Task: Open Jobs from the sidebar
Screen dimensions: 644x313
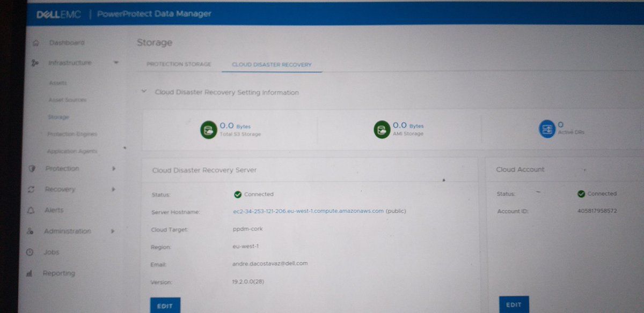Action: click(52, 252)
